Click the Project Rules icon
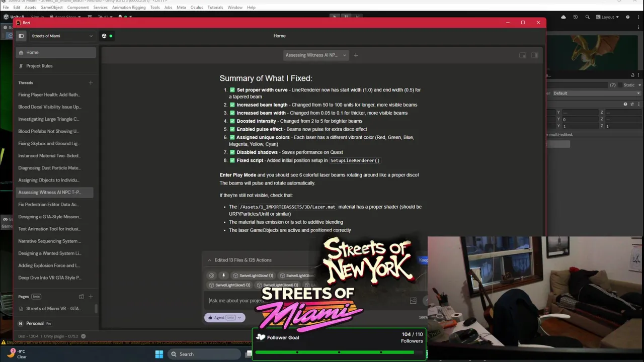The height and width of the screenshot is (362, 644). tap(21, 66)
